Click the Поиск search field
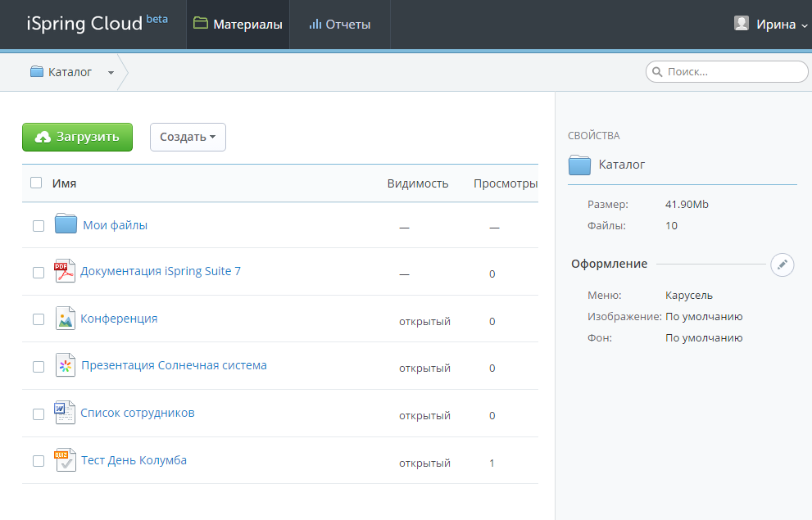The width and height of the screenshot is (812, 520). click(727, 72)
